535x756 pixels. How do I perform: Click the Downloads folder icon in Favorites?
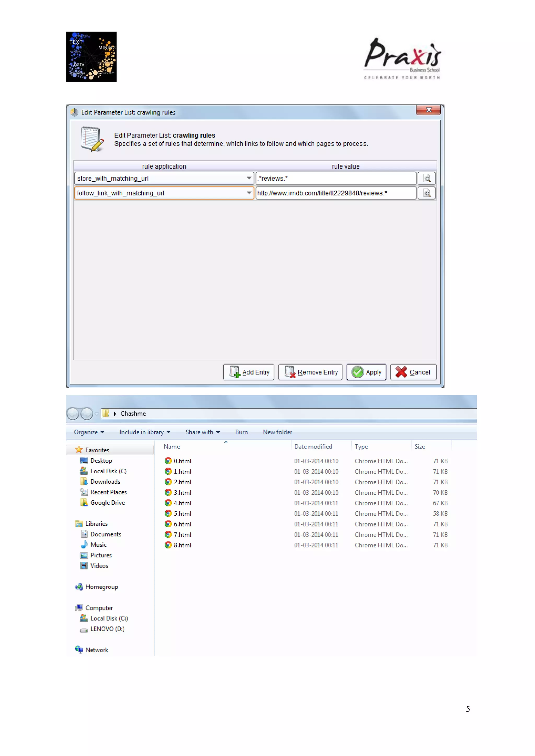pyautogui.click(x=84, y=481)
